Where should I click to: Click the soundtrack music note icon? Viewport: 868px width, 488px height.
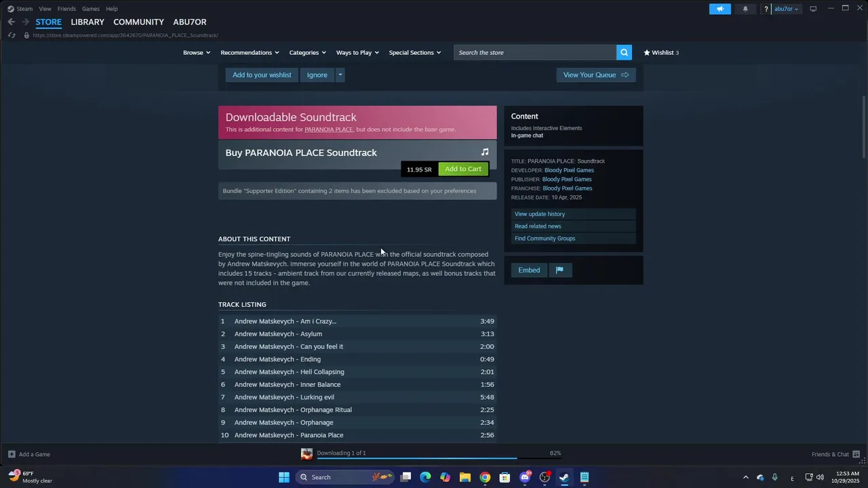click(x=485, y=152)
